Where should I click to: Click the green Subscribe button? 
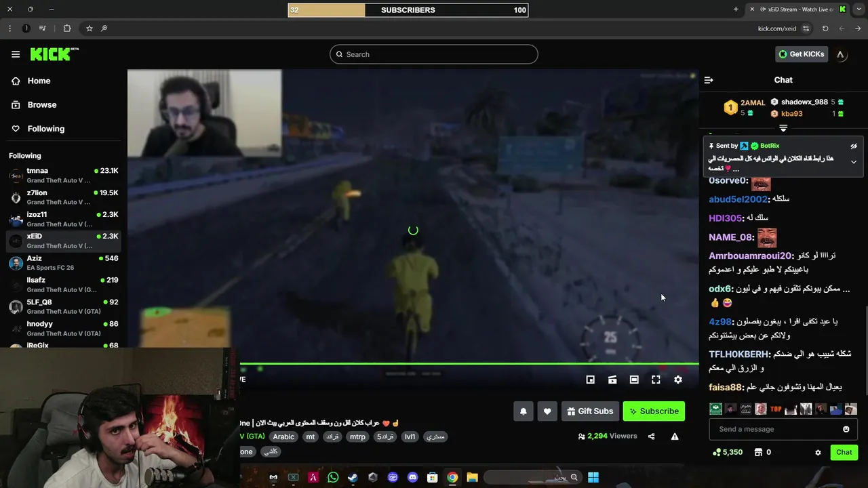pos(654,411)
